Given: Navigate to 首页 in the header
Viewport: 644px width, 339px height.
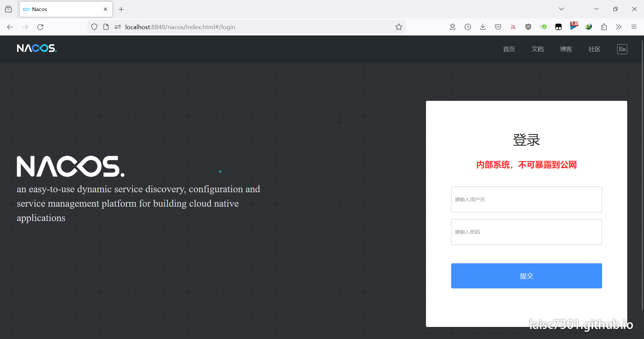Looking at the screenshot, I should [509, 49].
